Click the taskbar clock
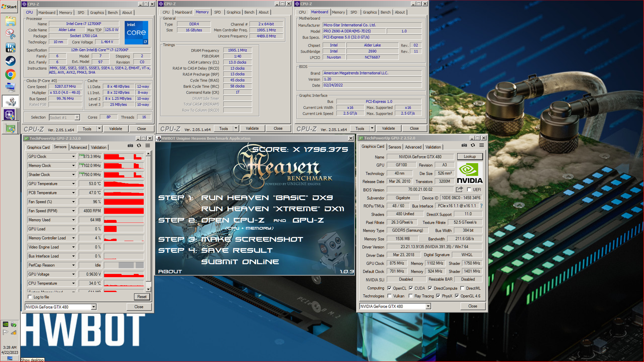The height and width of the screenshot is (362, 644). click(x=10, y=350)
